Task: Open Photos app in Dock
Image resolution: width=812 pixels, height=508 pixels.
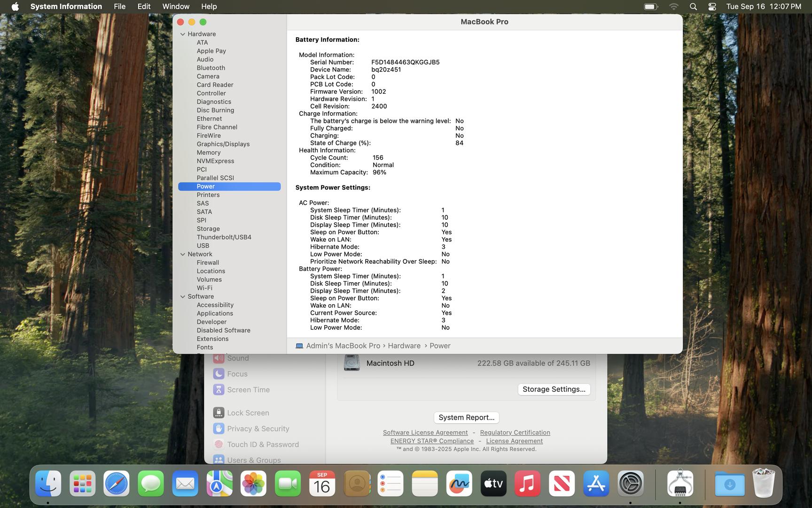Action: [254, 484]
